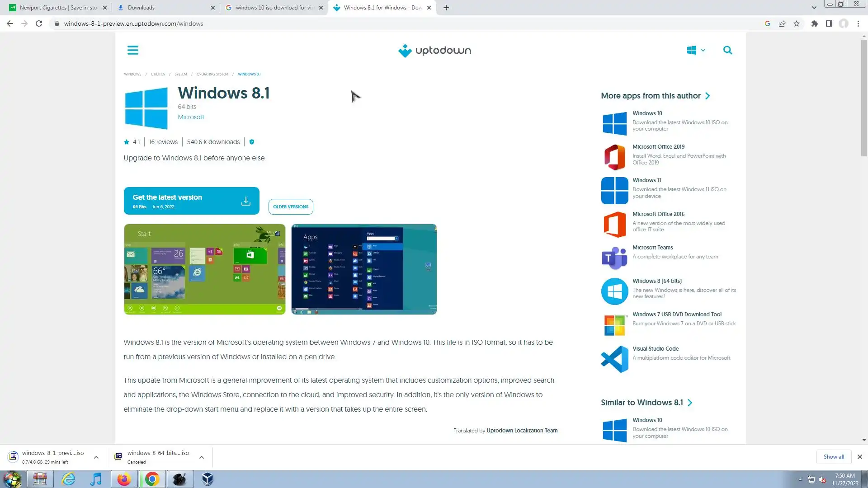868x488 pixels.
Task: Open Chrome extensions puzzle icon
Action: click(x=814, y=23)
